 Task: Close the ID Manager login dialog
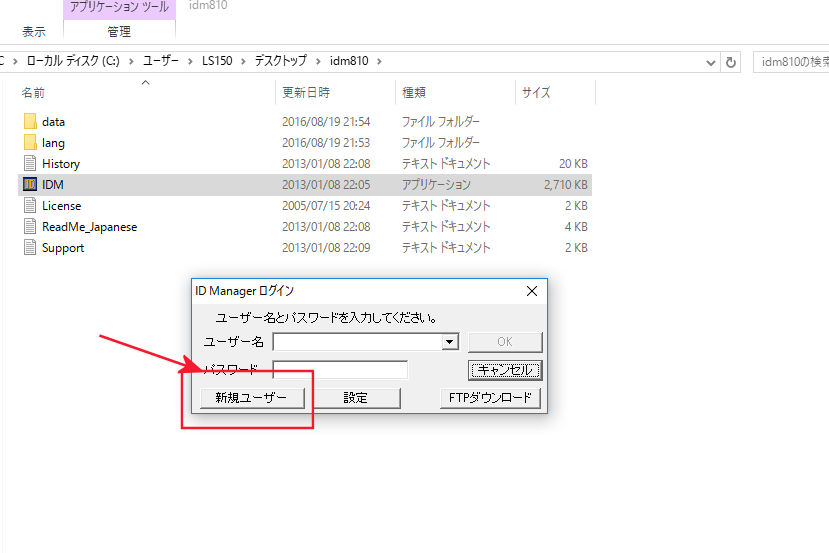tap(532, 291)
